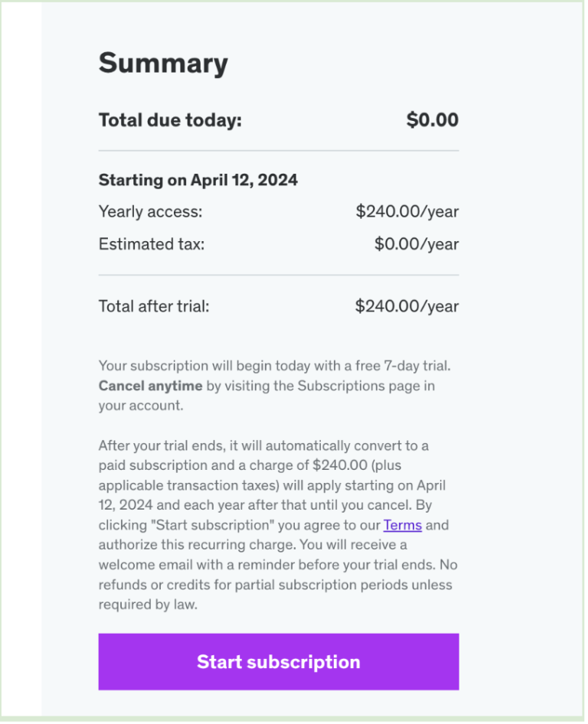Click the bold Cancel anytime text
This screenshot has width=588, height=724.
150,386
